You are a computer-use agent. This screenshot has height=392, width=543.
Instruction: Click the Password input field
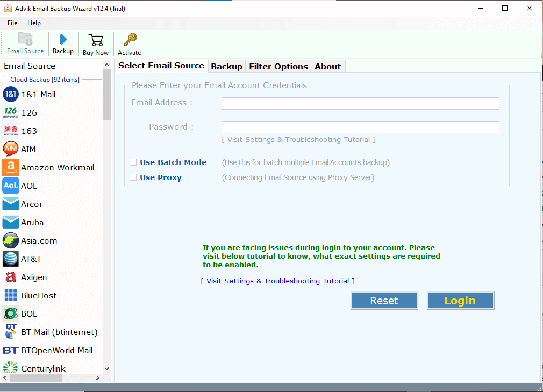[x=360, y=127]
